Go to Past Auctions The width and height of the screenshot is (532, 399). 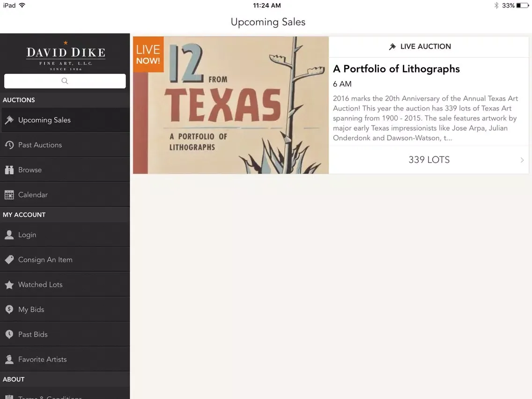pyautogui.click(x=65, y=145)
